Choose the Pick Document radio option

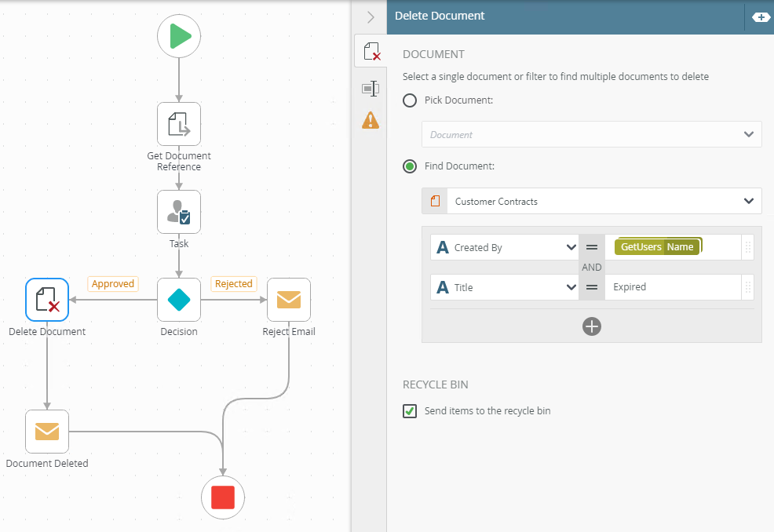410,100
